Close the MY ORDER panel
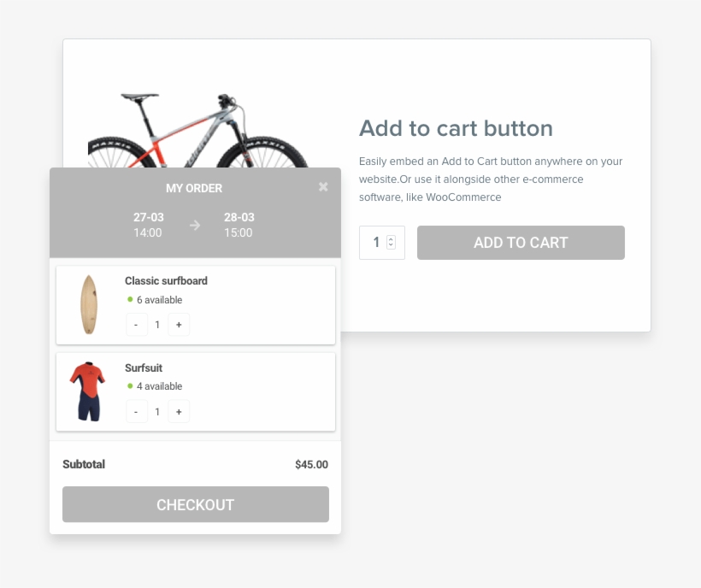 pyautogui.click(x=323, y=187)
